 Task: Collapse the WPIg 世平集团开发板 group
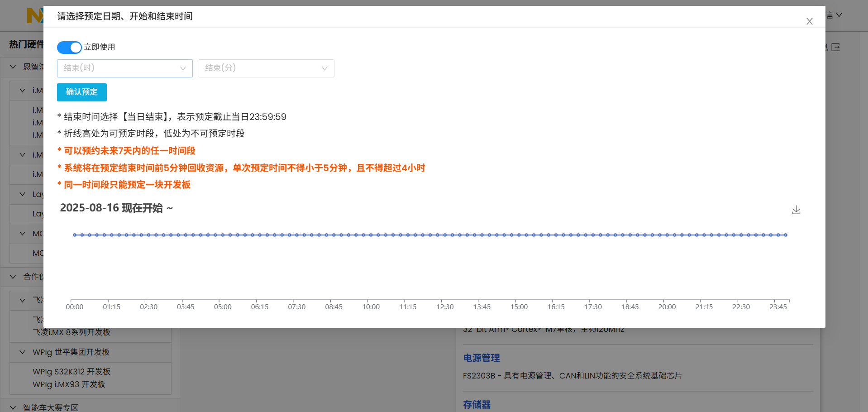click(22, 352)
